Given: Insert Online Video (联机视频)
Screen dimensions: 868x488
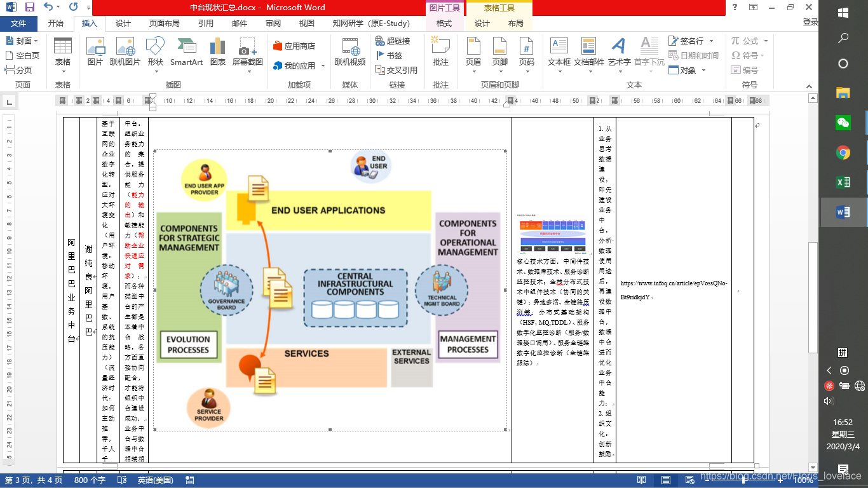Looking at the screenshot, I should [x=350, y=52].
